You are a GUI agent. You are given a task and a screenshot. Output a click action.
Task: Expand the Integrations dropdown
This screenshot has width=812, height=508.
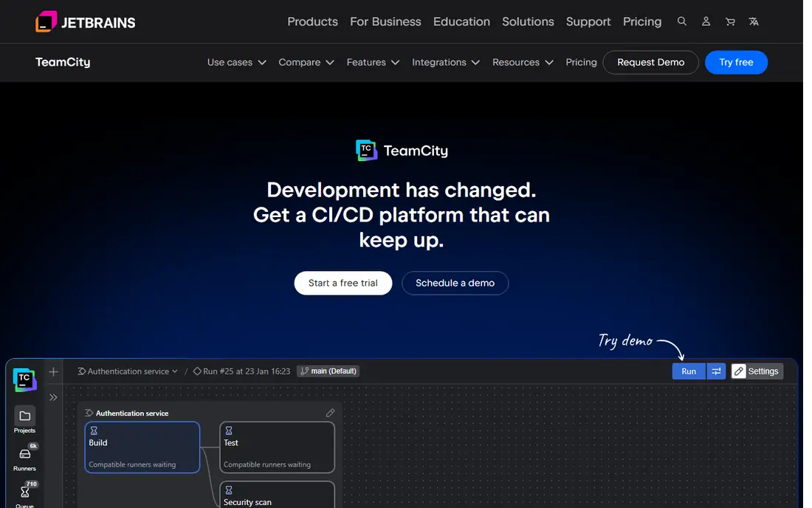[x=446, y=62]
